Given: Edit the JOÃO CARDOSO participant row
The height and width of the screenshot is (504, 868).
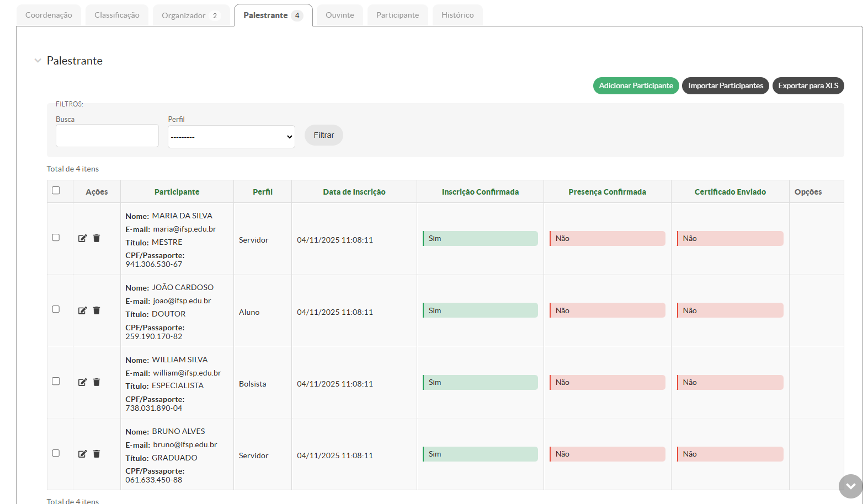Looking at the screenshot, I should pos(82,310).
